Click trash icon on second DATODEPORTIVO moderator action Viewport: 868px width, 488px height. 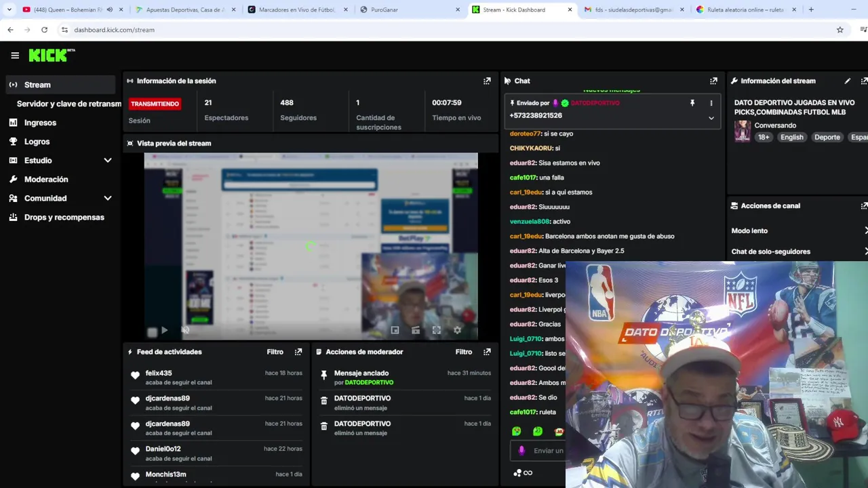[323, 426]
